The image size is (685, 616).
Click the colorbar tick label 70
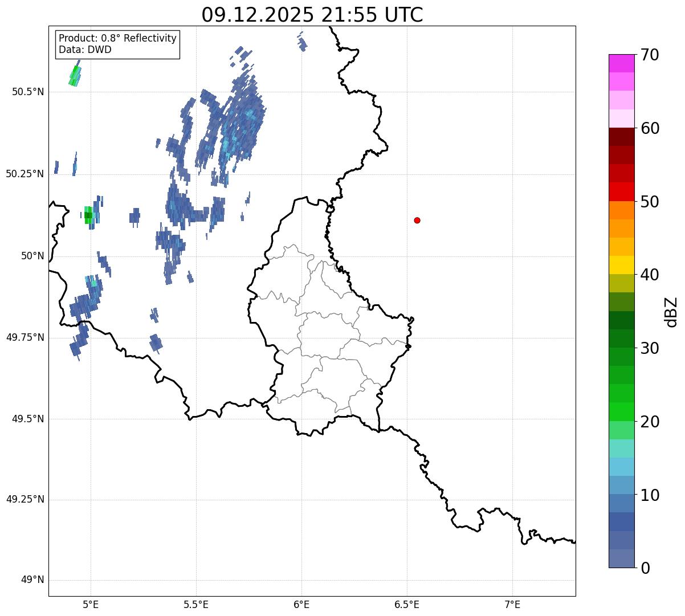coord(649,55)
